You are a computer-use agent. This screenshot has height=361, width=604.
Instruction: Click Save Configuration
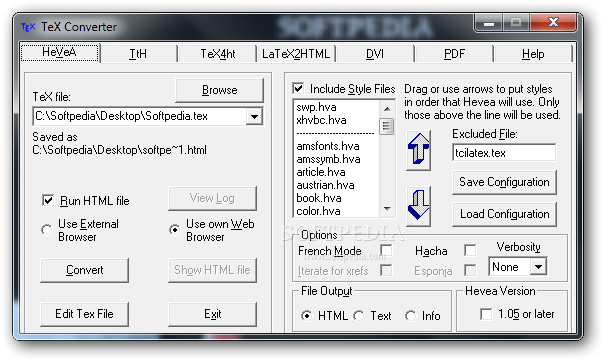[504, 182]
